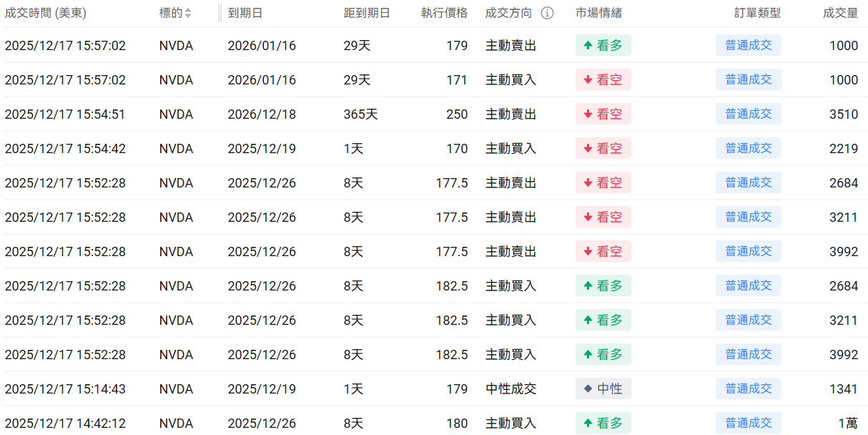Click 普通成交 tag in the 3510 volume row
The width and height of the screenshot is (868, 435).
click(x=748, y=114)
